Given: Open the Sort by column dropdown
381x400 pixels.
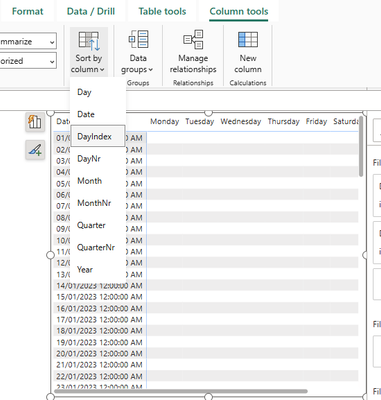Looking at the screenshot, I should tap(88, 52).
